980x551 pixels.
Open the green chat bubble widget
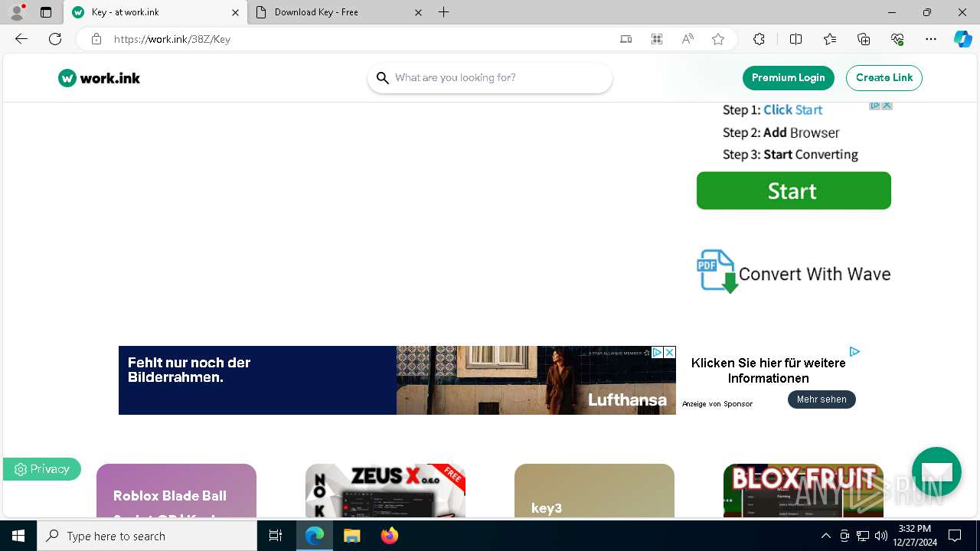coord(936,471)
